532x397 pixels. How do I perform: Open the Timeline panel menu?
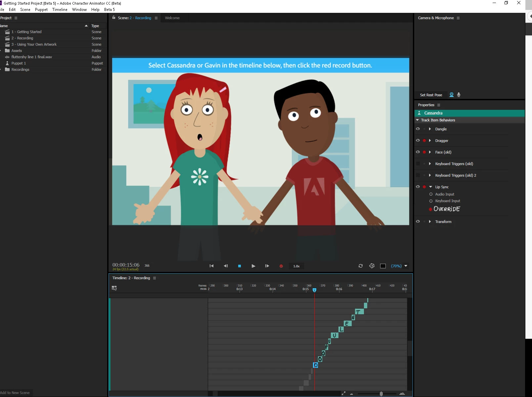pyautogui.click(x=155, y=278)
